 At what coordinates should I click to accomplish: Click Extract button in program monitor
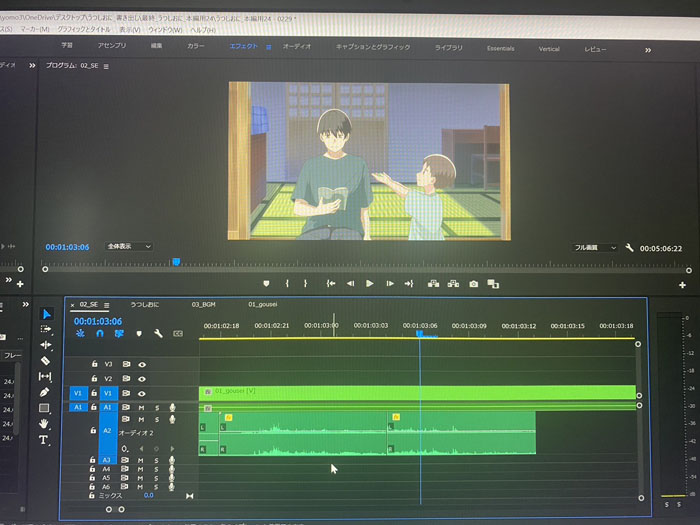point(453,283)
